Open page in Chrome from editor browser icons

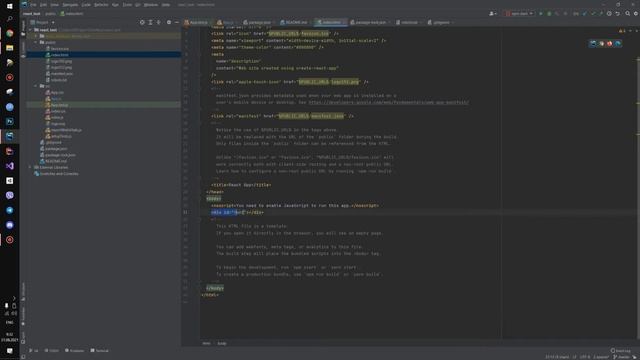pyautogui.click(x=601, y=43)
